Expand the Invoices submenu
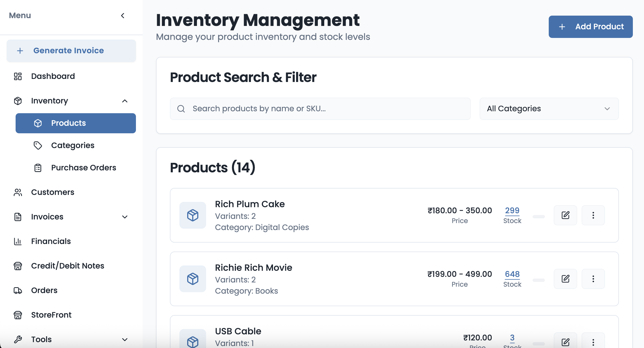The width and height of the screenshot is (644, 348). [125, 217]
